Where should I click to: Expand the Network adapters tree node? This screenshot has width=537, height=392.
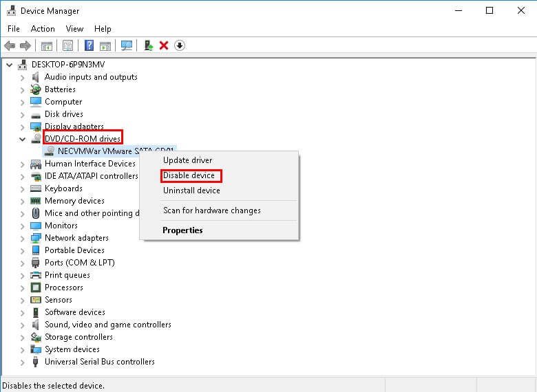pyautogui.click(x=22, y=238)
